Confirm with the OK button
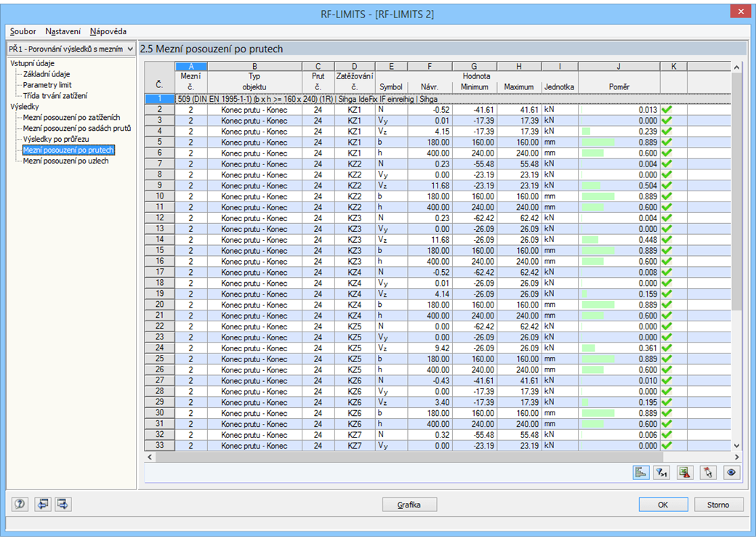 point(663,505)
